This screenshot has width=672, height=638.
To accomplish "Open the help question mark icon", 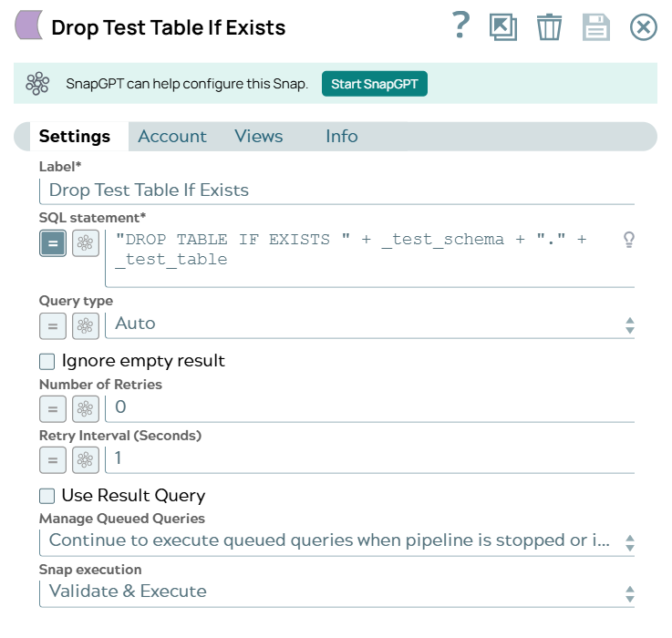I will pyautogui.click(x=461, y=26).
